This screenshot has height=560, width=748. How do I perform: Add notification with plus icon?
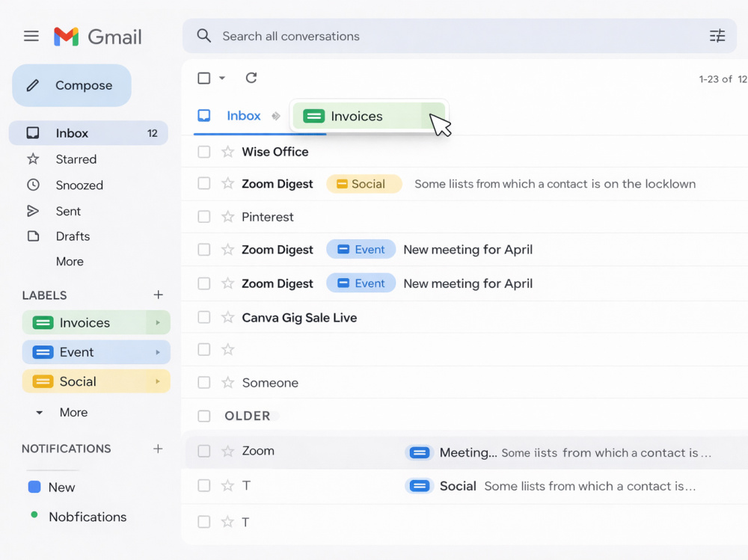tap(158, 449)
